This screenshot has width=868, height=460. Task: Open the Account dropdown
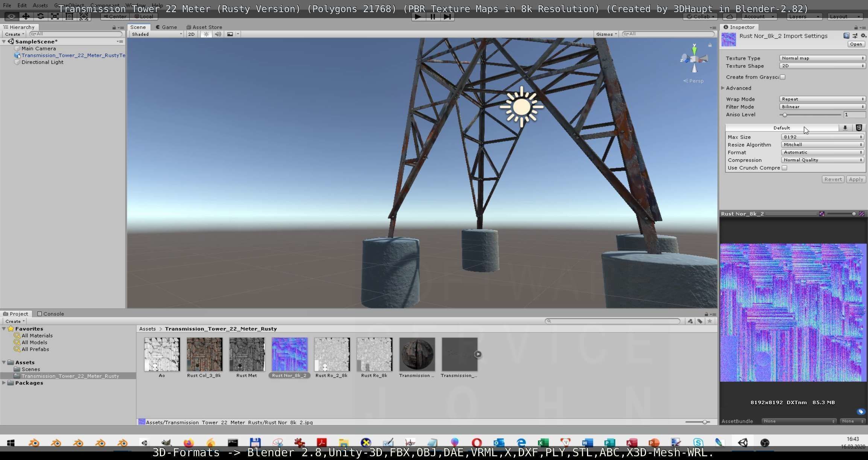[x=759, y=17]
